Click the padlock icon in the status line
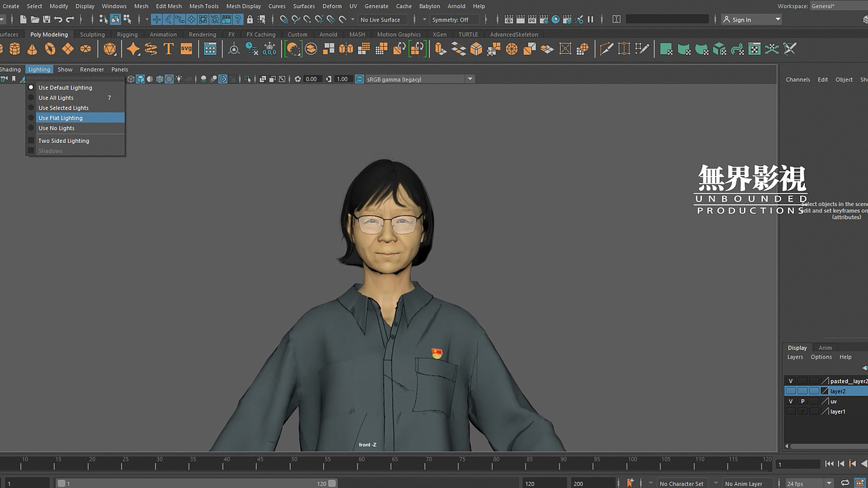The image size is (868, 488). point(250,20)
